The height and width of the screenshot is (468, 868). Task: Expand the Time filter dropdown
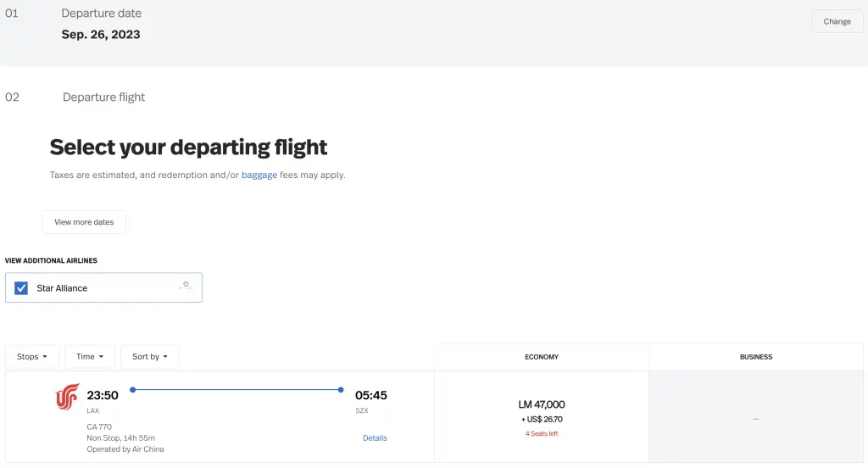[x=90, y=357]
